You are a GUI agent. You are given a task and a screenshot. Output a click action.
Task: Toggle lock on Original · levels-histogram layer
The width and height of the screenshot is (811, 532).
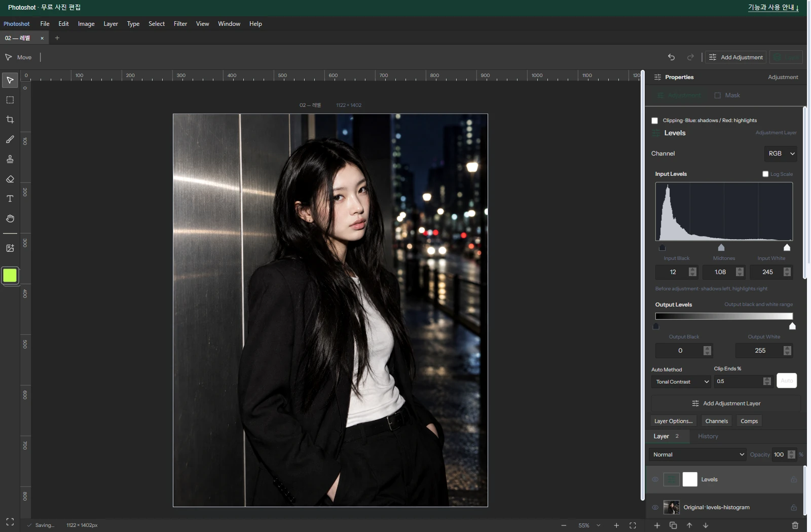tap(794, 507)
